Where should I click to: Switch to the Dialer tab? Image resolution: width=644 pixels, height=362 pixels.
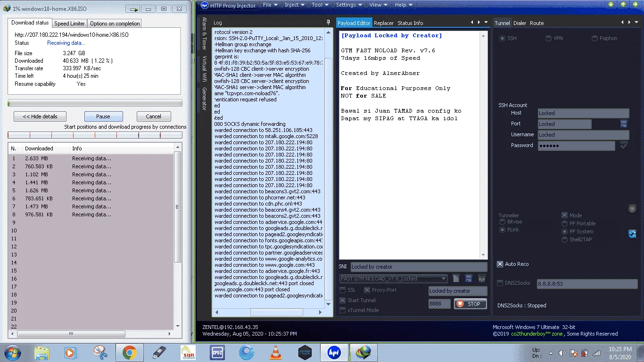[520, 23]
